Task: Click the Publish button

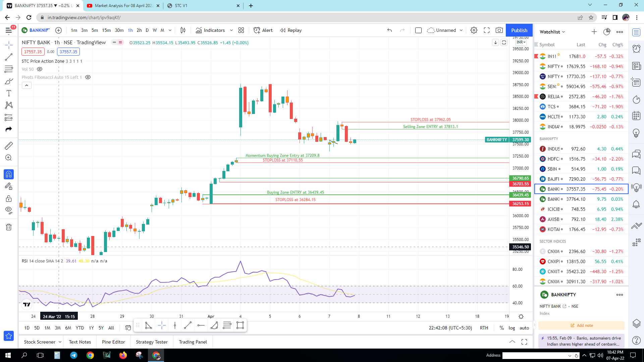Action: pos(519,30)
